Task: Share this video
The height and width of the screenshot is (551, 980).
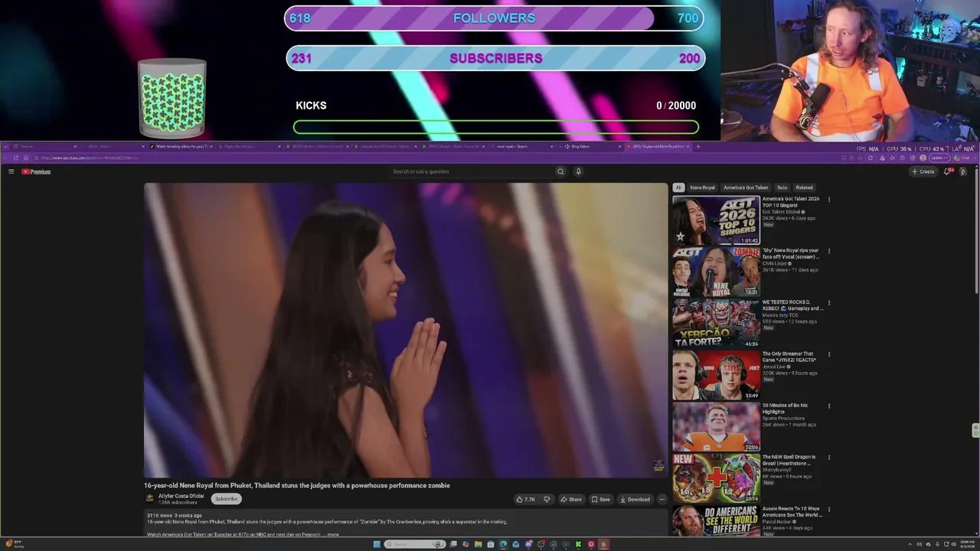Action: point(570,500)
